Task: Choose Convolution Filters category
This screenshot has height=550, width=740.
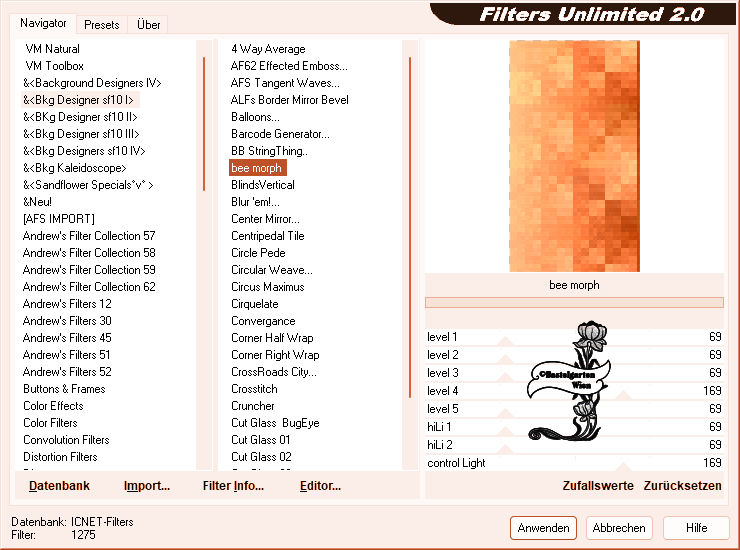Action: pyautogui.click(x=66, y=440)
